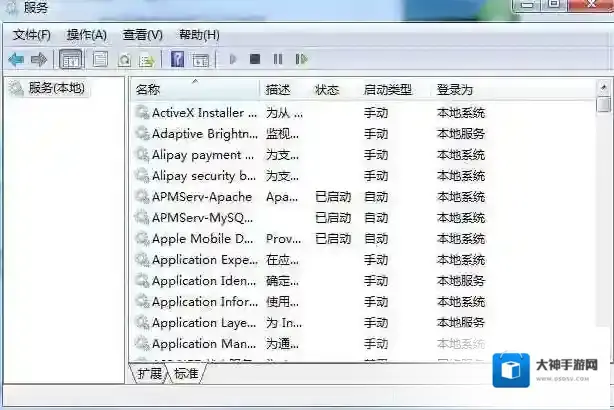Click 自动 startup type of Apple Mobile Device
Viewport: 614px width, 410px height.
click(376, 239)
